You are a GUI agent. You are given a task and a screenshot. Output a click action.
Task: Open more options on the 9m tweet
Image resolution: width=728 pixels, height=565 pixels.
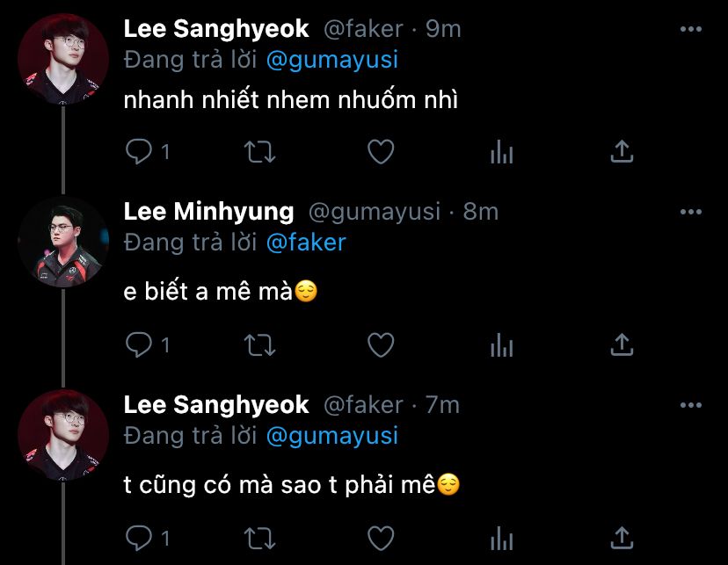[x=691, y=29]
